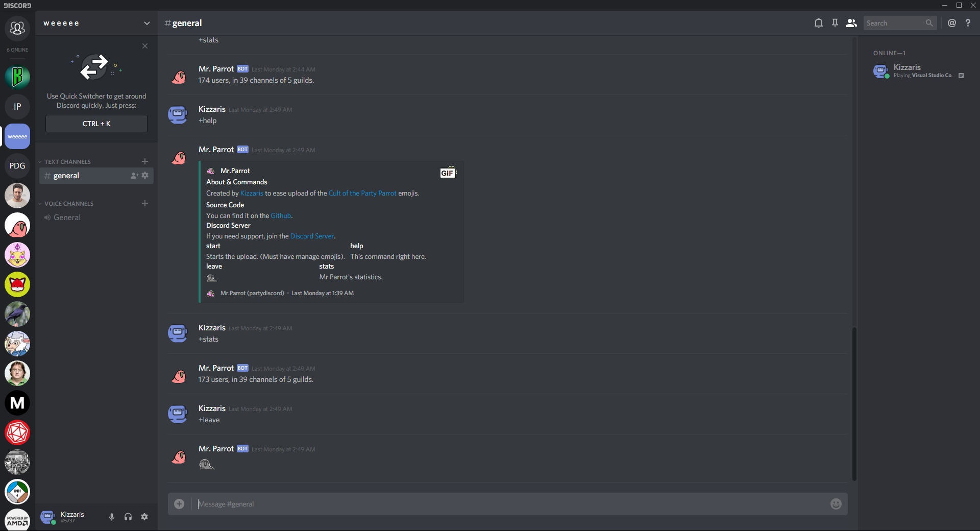
Task: Open green B server icon
Action: click(17, 77)
